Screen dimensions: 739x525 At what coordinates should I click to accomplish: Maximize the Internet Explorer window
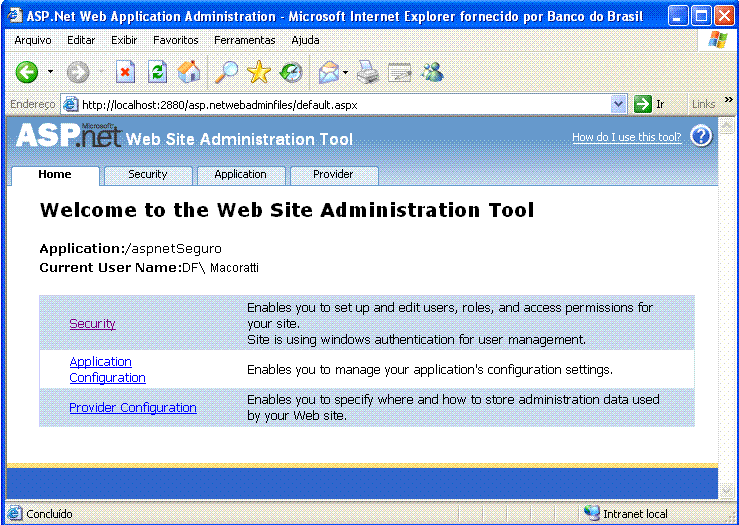(x=700, y=16)
